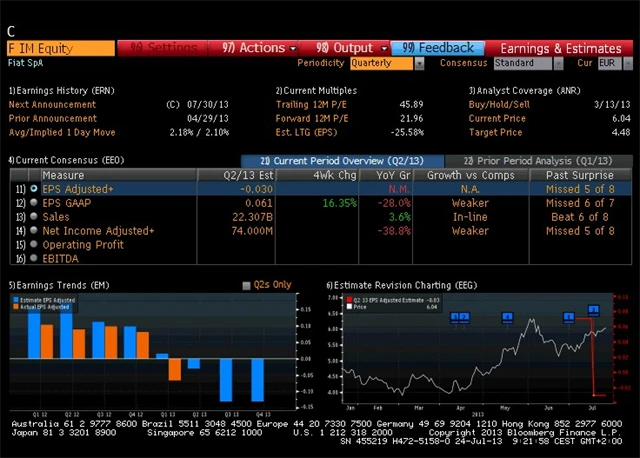Screen dimensions: 640x458
Task: Open the 96) Settings menu
Action: coord(163,48)
